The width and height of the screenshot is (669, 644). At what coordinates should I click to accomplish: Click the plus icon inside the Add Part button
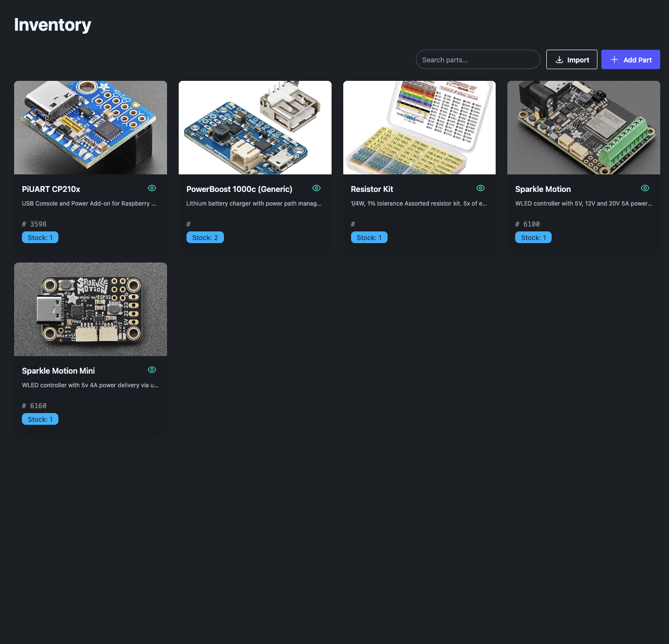pos(614,59)
